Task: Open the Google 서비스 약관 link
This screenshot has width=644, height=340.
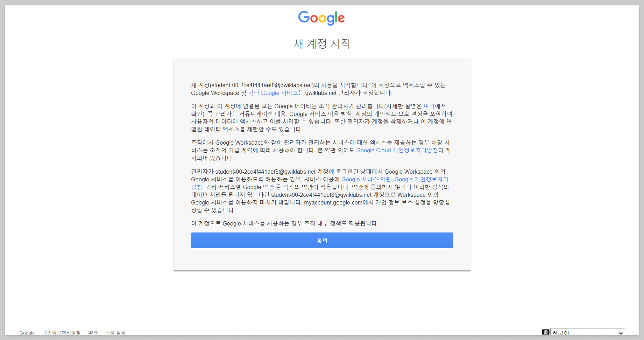Action: 366,179
